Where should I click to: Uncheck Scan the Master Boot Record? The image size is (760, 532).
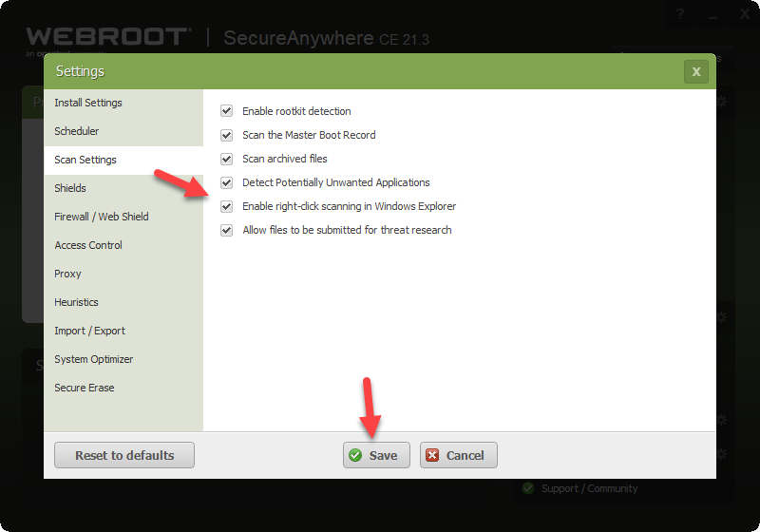[226, 135]
